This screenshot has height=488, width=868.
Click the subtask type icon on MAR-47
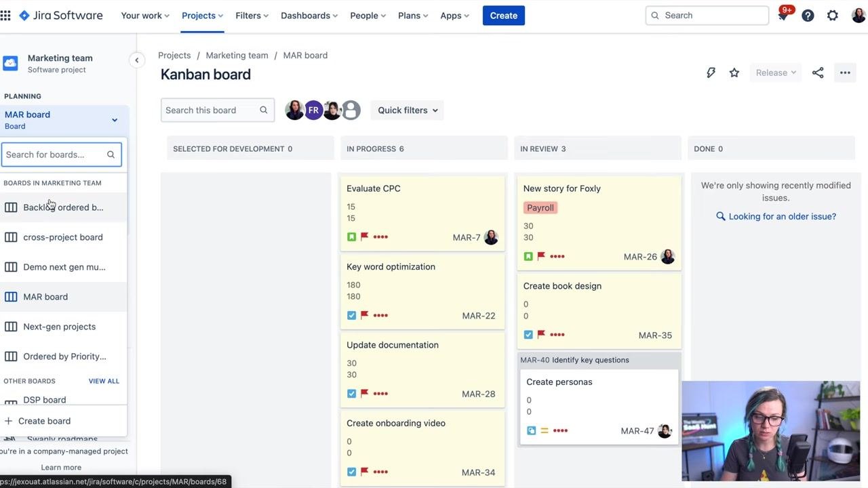pyautogui.click(x=531, y=430)
